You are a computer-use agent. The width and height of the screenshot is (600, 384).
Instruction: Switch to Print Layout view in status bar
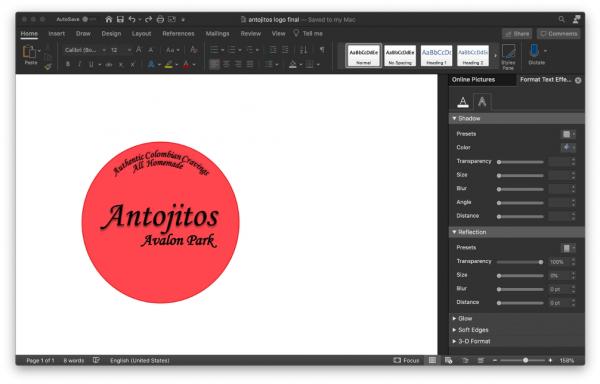[x=432, y=360]
